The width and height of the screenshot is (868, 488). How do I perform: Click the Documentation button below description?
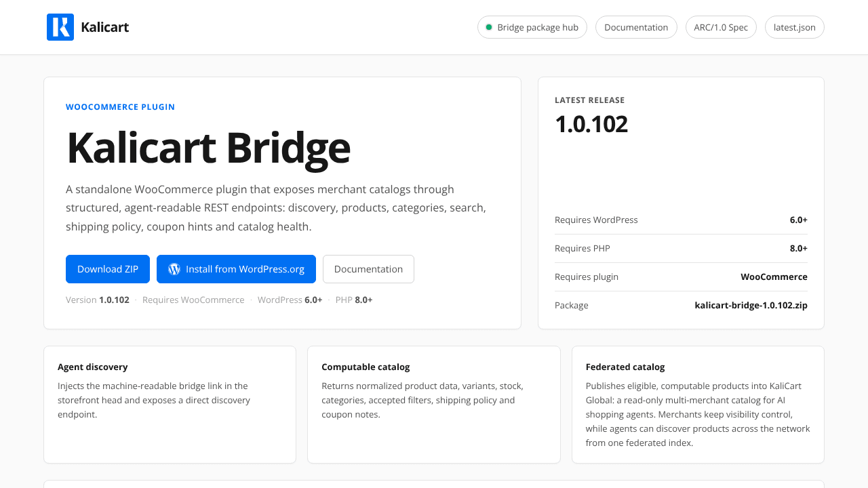[368, 269]
